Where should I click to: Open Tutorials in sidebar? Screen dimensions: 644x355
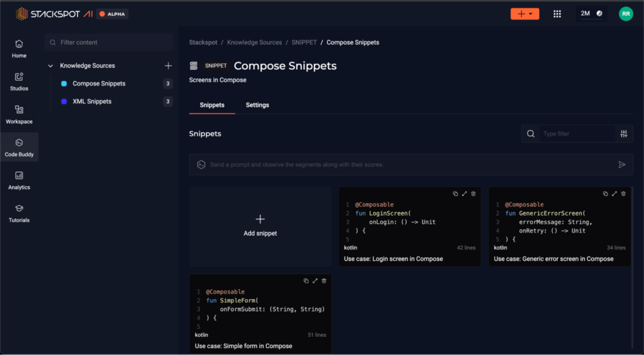coord(19,214)
